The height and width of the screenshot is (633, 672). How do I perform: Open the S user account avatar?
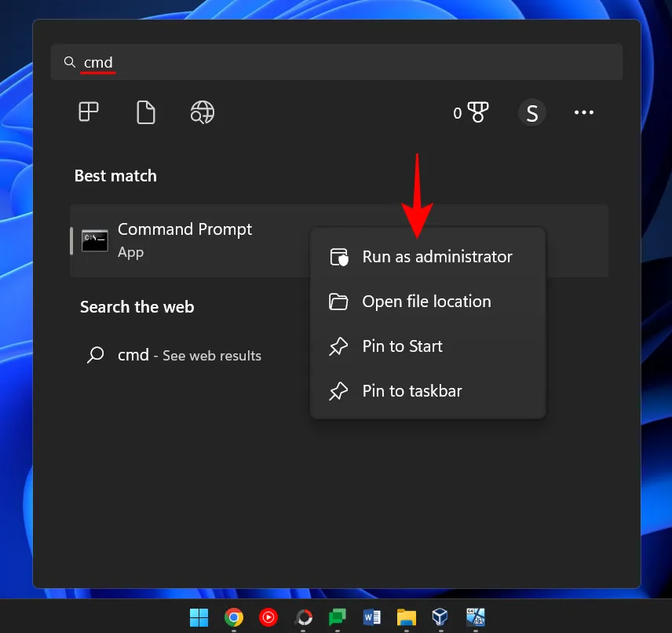531,113
